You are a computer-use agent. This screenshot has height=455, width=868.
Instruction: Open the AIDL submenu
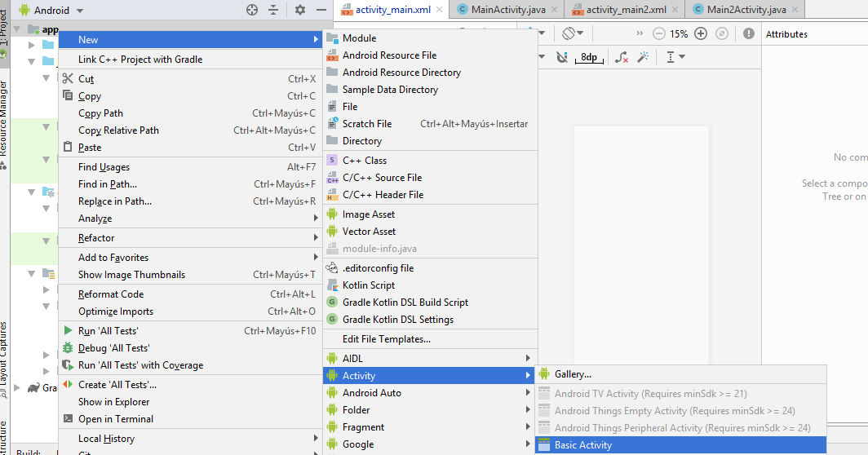pos(430,359)
